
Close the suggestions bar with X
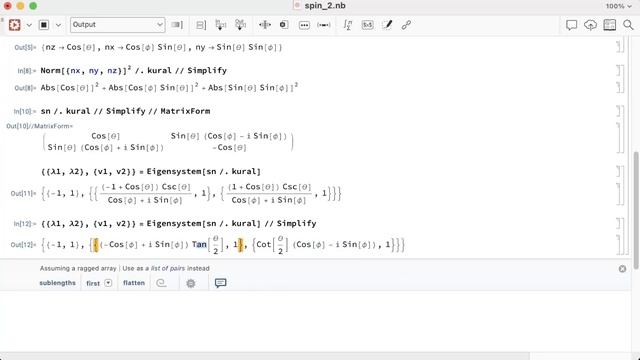622,269
